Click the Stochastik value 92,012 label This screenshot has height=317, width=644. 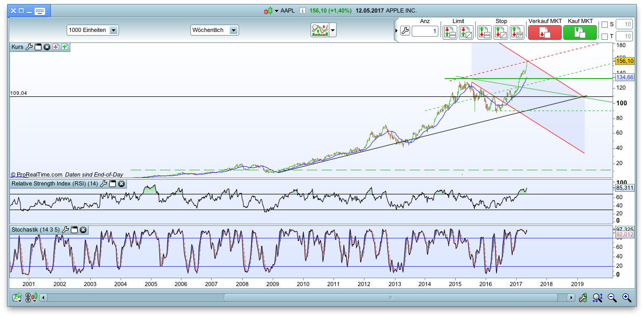pyautogui.click(x=624, y=235)
